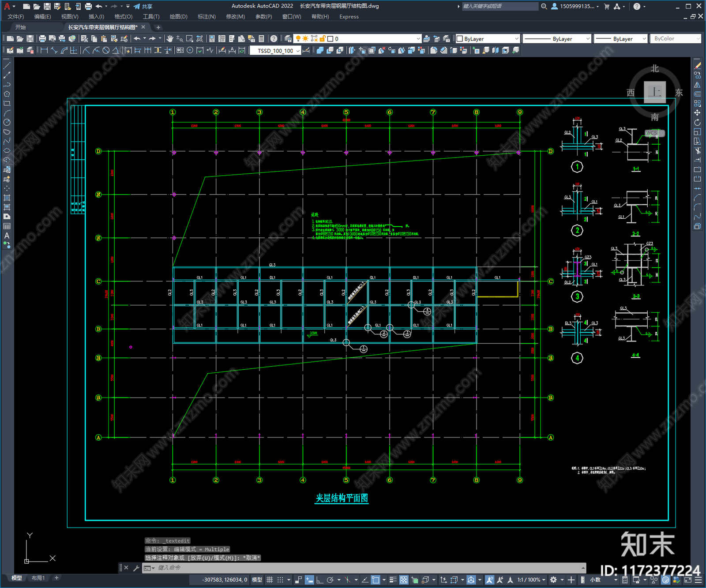Image resolution: width=706 pixels, height=588 pixels.
Task: Open the Layer Properties manager icon
Action: [x=288, y=39]
